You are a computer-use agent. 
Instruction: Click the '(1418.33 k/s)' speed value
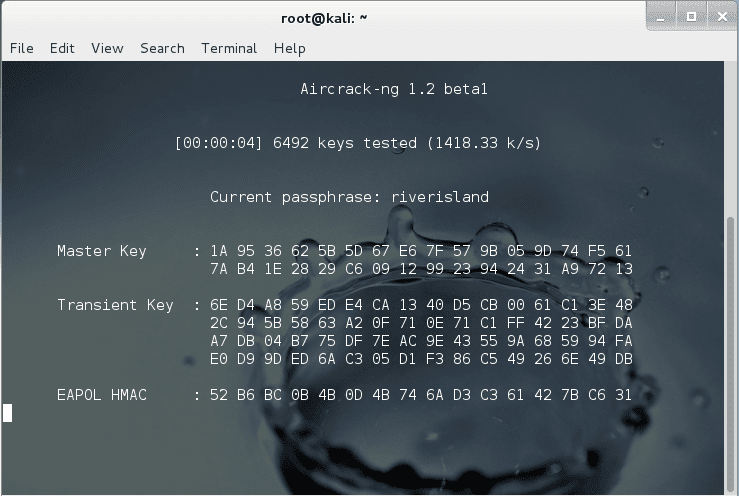(x=484, y=143)
